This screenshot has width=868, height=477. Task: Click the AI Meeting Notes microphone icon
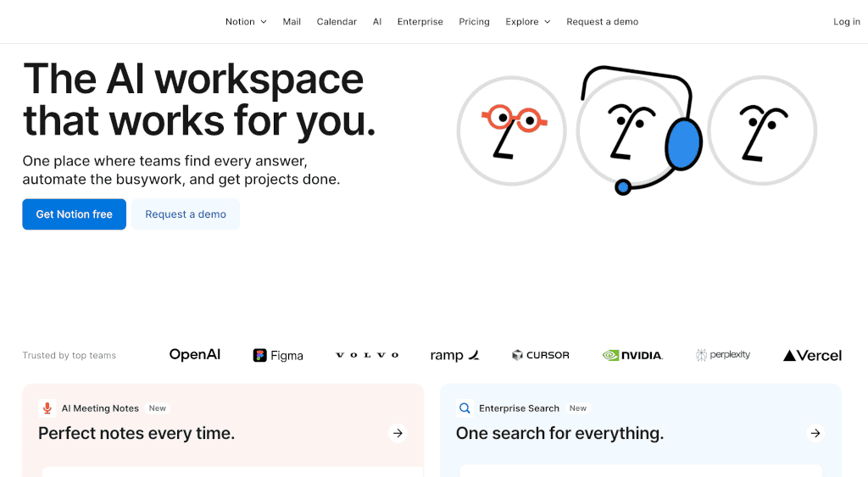(x=47, y=408)
